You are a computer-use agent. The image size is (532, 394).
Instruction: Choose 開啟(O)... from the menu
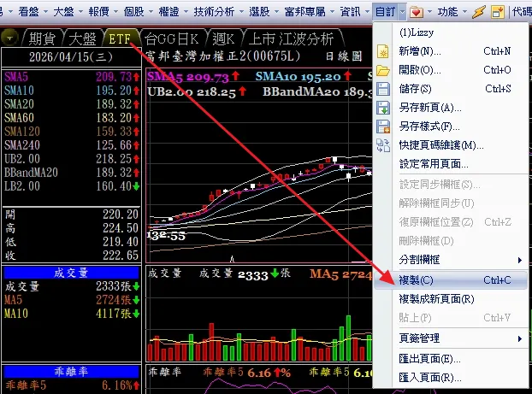point(452,70)
